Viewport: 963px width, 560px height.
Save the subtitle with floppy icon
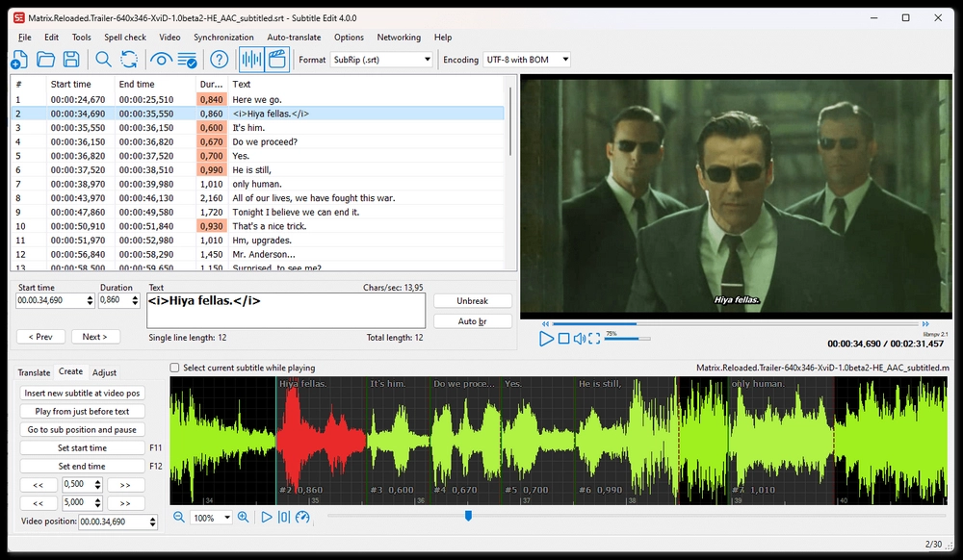coord(71,60)
